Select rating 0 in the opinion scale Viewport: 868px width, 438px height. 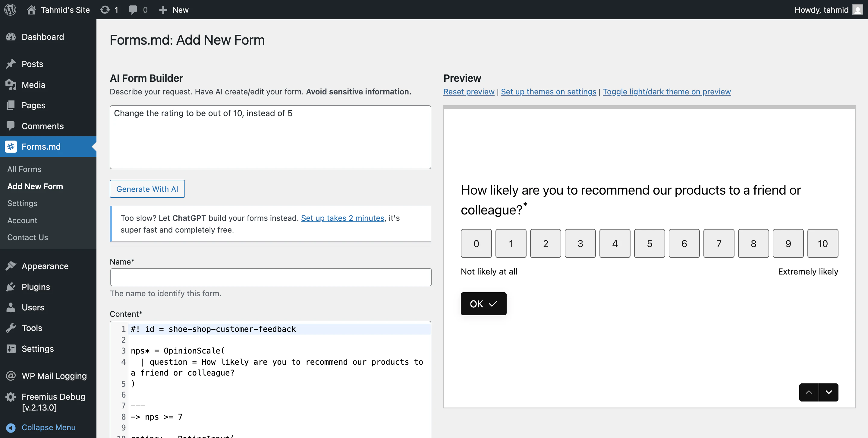(476, 243)
